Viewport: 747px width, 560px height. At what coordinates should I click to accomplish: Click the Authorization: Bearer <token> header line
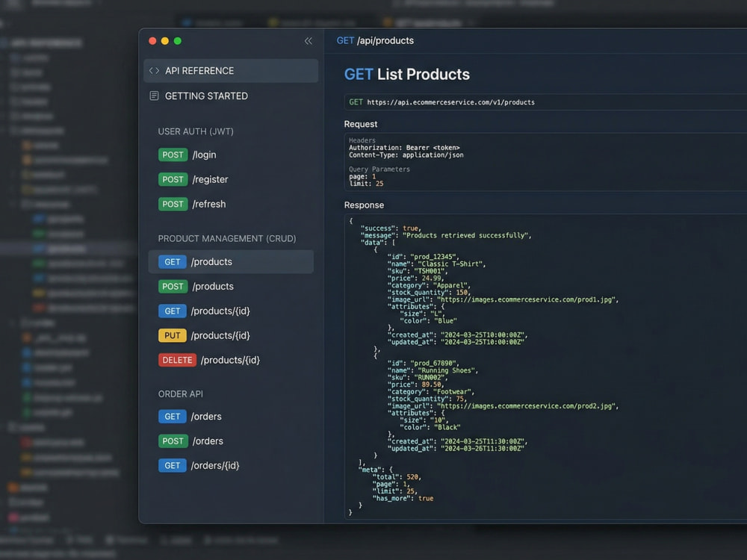pos(404,148)
